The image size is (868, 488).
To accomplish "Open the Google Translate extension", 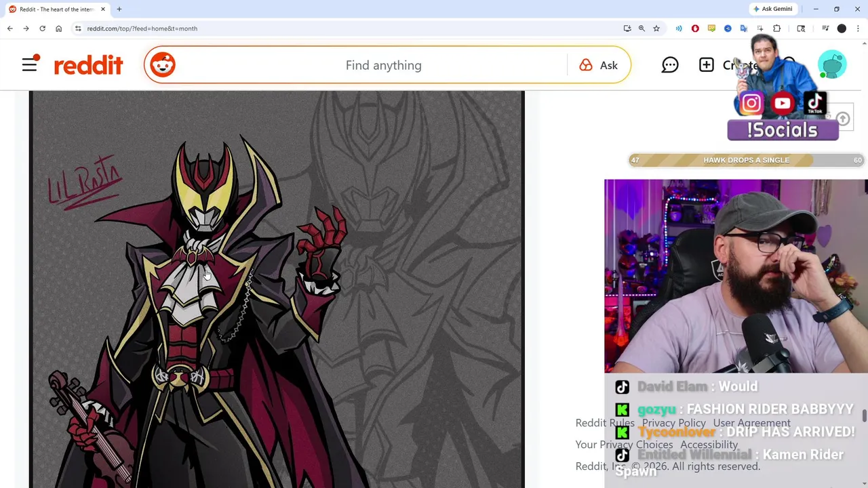I will pos(744,28).
